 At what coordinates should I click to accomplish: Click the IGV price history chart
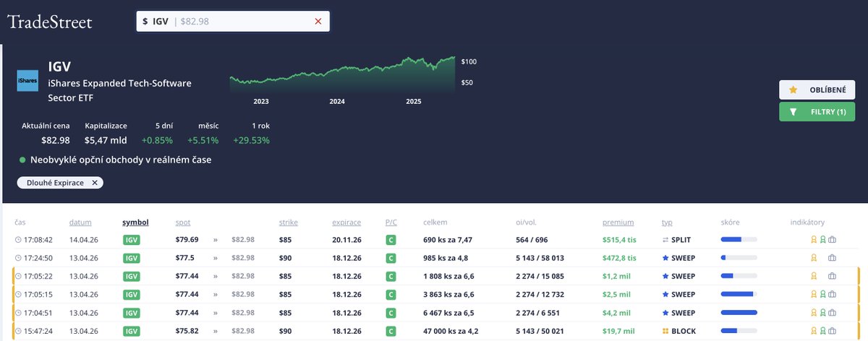click(x=343, y=74)
